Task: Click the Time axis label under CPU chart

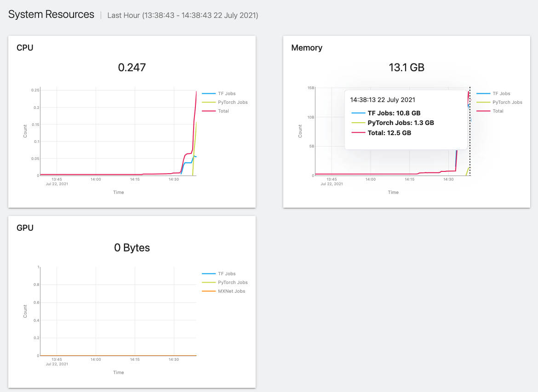Action: 118,193
